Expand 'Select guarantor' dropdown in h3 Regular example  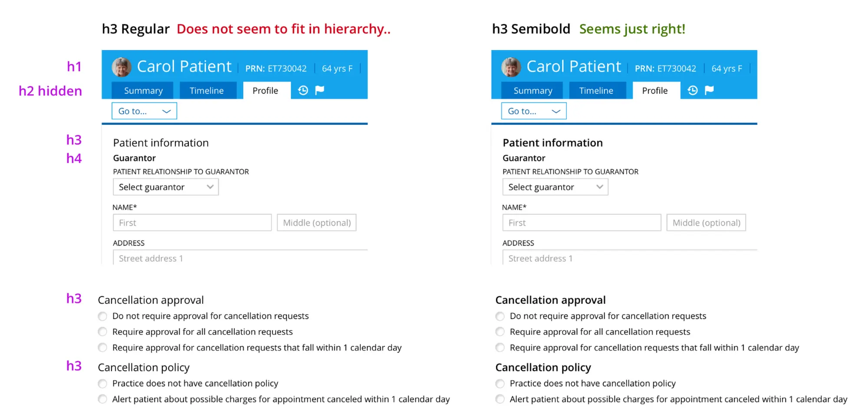click(165, 187)
